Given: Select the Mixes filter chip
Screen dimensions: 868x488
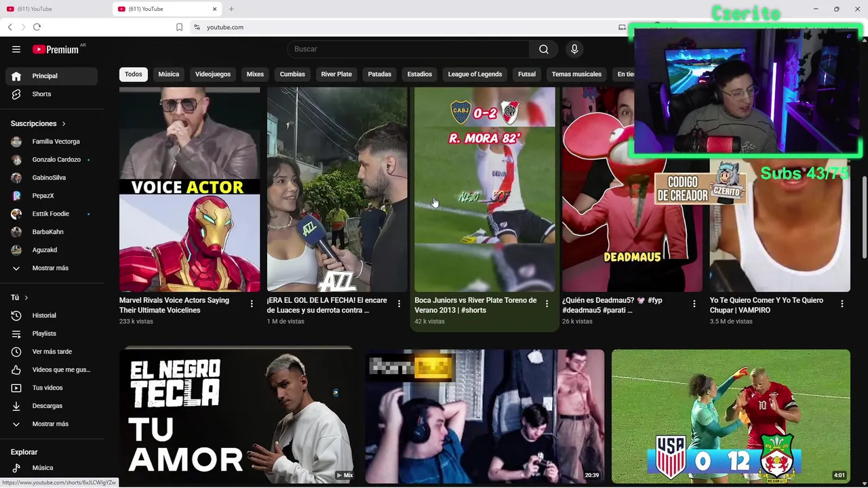Looking at the screenshot, I should [255, 74].
